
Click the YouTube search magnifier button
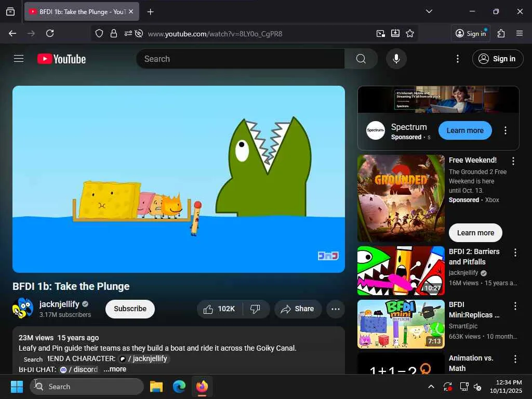click(x=361, y=59)
